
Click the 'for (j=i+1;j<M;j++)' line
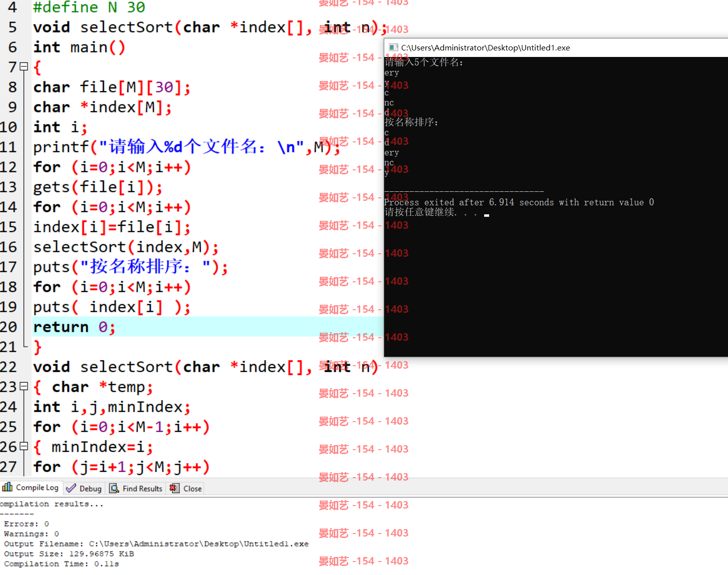tap(121, 467)
